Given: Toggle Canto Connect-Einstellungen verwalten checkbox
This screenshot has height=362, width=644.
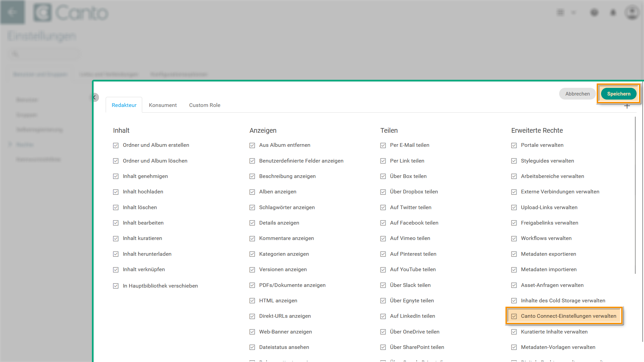Looking at the screenshot, I should (x=514, y=316).
